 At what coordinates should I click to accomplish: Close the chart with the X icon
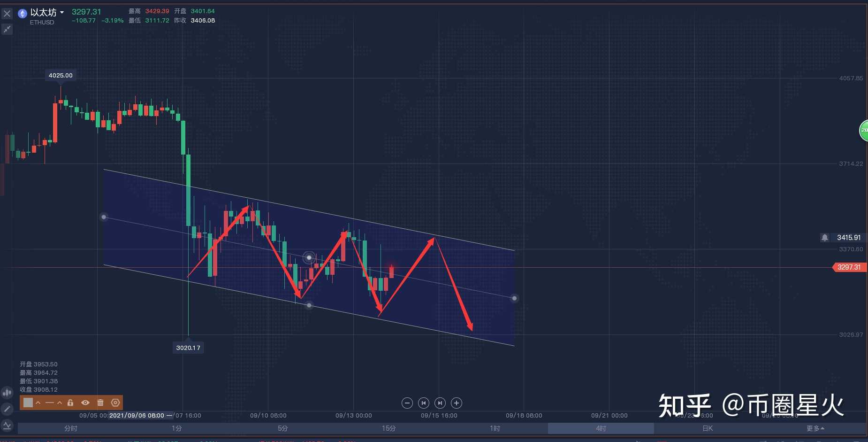7,14
